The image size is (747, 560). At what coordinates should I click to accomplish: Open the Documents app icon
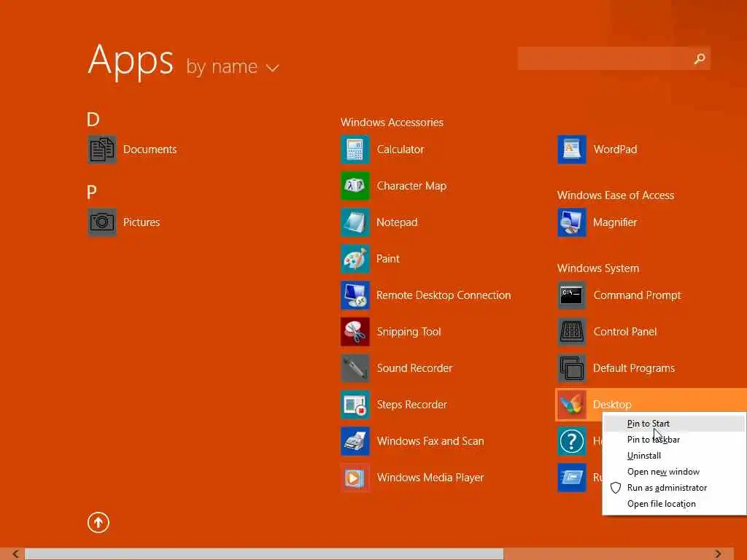pos(102,149)
